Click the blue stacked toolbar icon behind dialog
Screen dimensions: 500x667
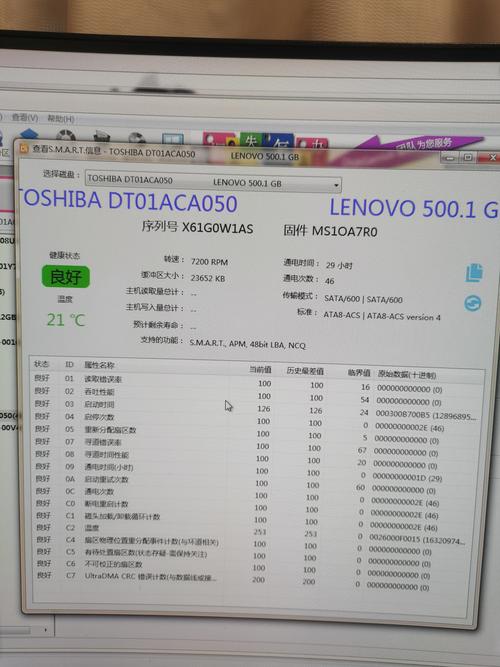tap(29, 135)
